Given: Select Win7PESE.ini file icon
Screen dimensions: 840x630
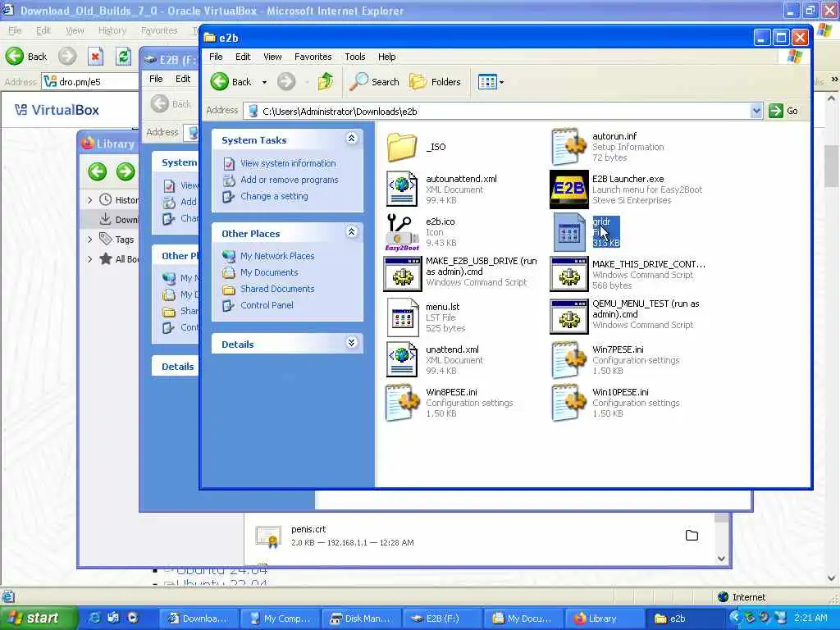Looking at the screenshot, I should click(568, 359).
